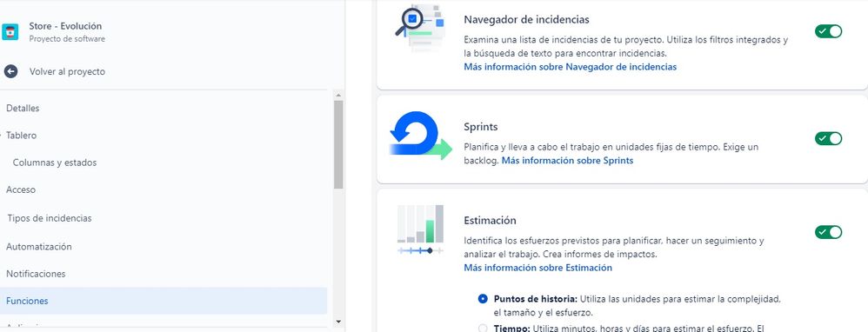Select the Tiempo radio option

pos(483,329)
